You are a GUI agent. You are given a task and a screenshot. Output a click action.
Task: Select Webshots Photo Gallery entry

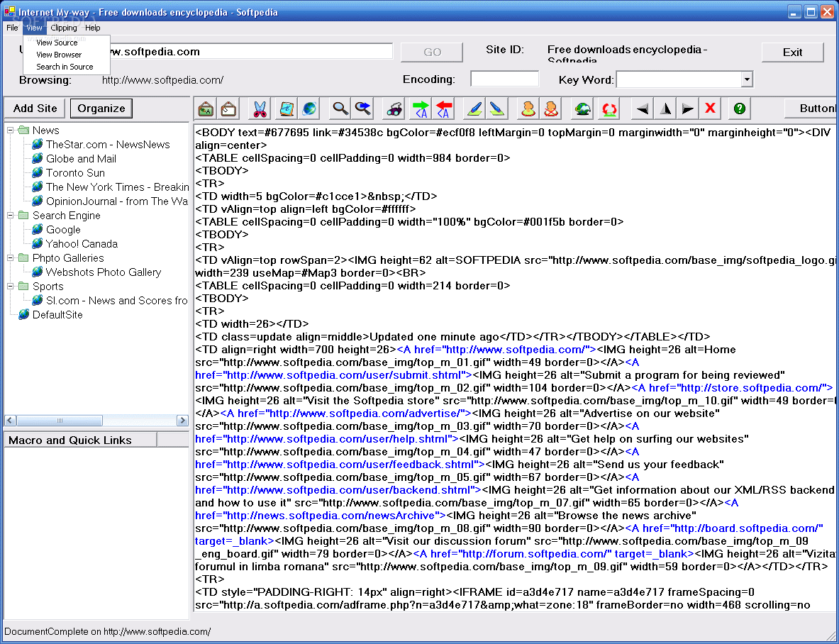(x=104, y=272)
